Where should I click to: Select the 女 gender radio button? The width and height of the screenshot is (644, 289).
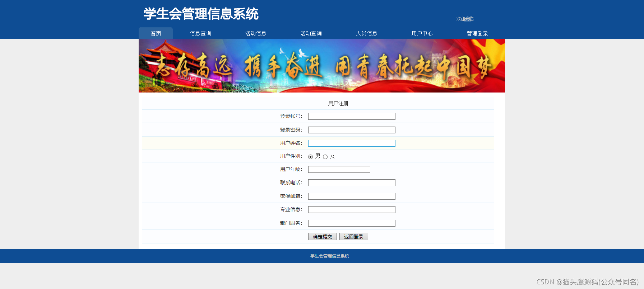tap(325, 157)
